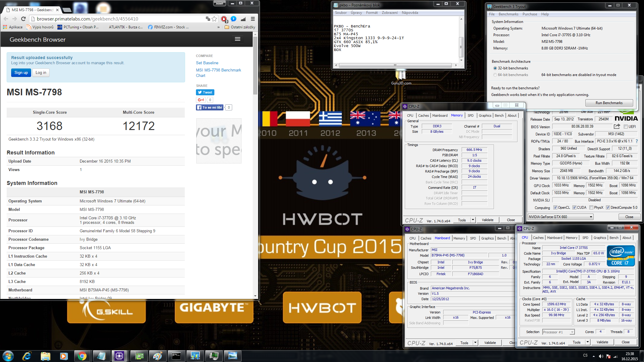
Task: Click the Bus Interface question mark in GPU-Z
Action: tap(637, 141)
